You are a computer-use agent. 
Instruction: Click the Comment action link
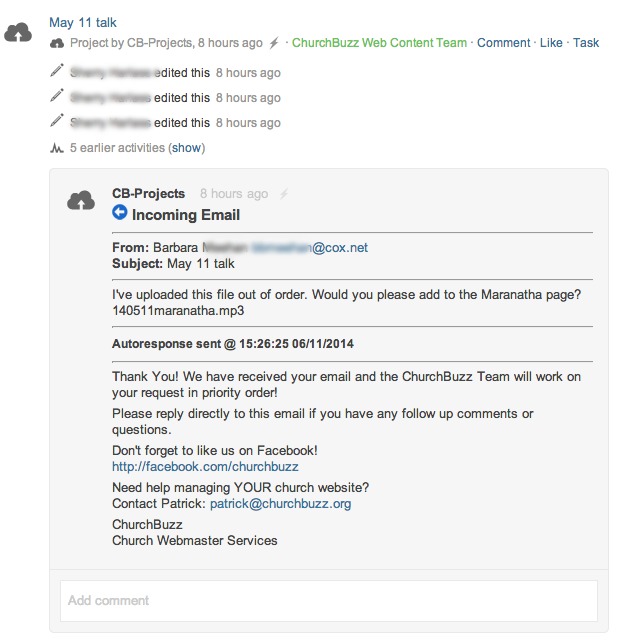click(x=503, y=43)
